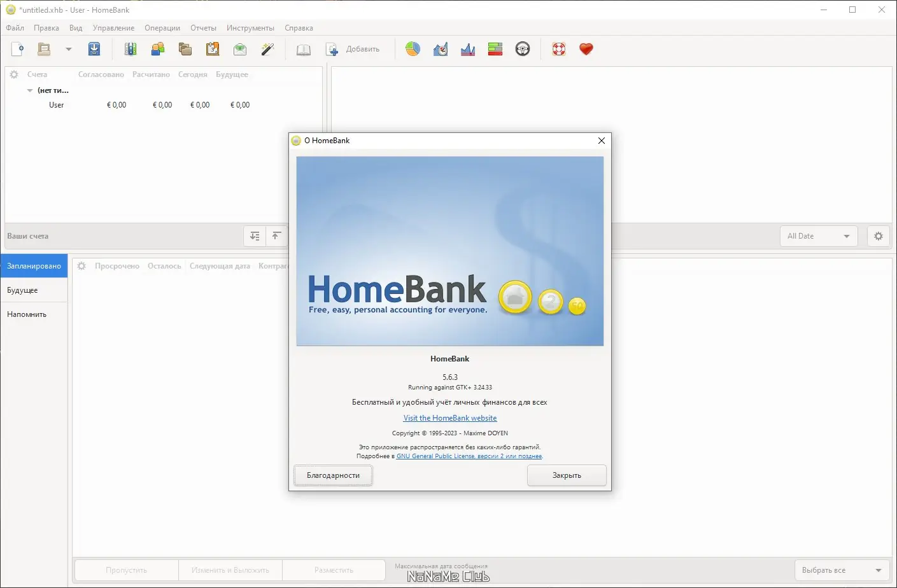Open the GNU General Public License link
897x588 pixels.
(469, 456)
